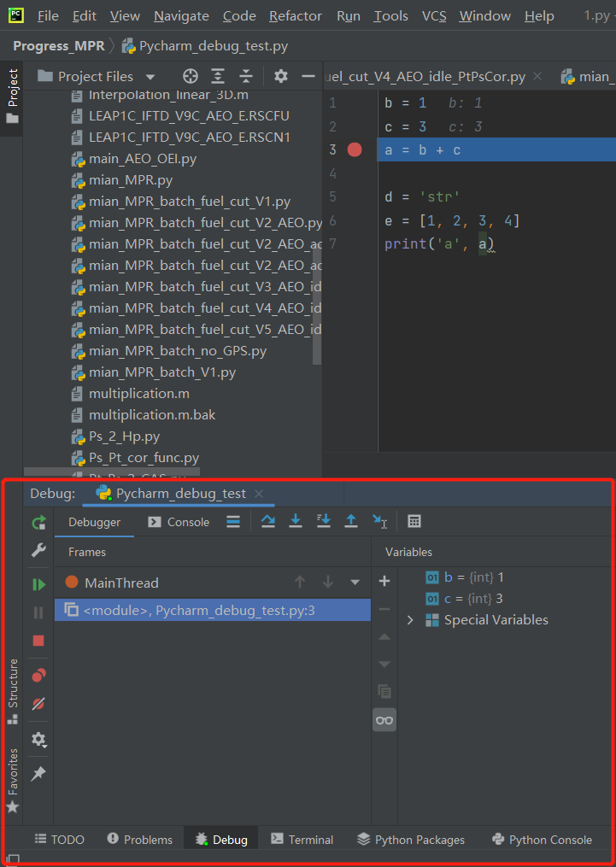Close the PtPsCor.py editor tab
This screenshot has height=867, width=616.
pos(537,76)
